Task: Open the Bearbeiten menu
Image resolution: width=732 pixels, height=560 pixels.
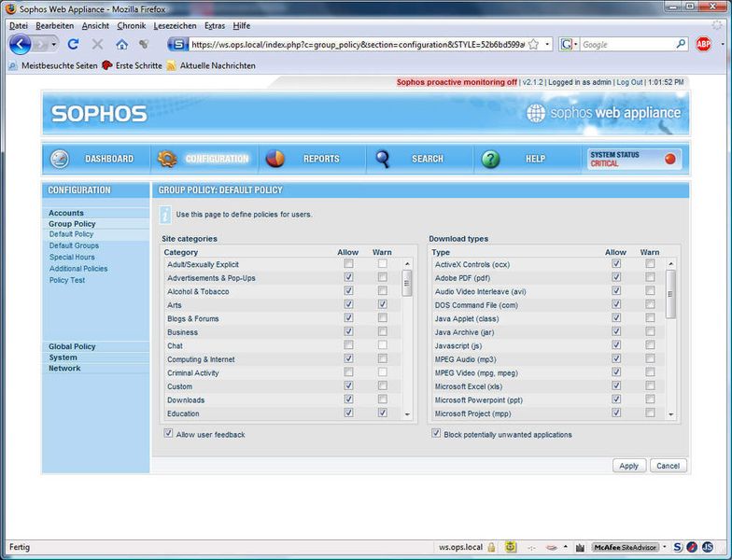Action: pyautogui.click(x=54, y=26)
